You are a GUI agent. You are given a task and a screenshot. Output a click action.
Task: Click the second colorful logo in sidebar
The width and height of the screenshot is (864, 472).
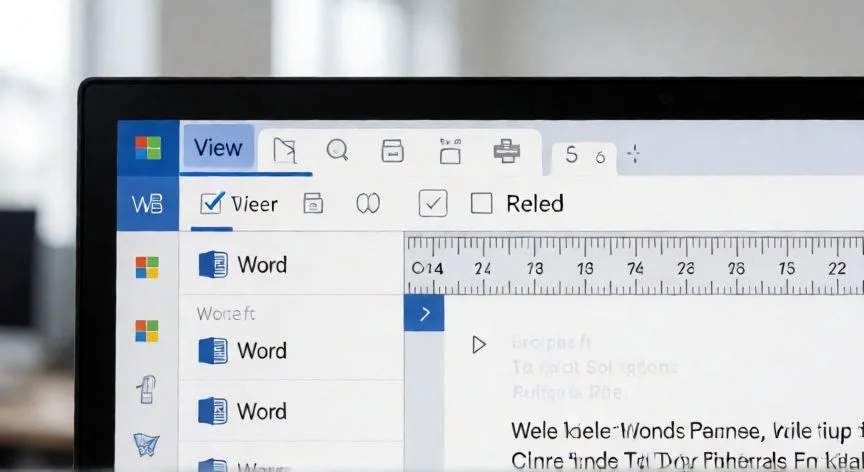tap(147, 331)
